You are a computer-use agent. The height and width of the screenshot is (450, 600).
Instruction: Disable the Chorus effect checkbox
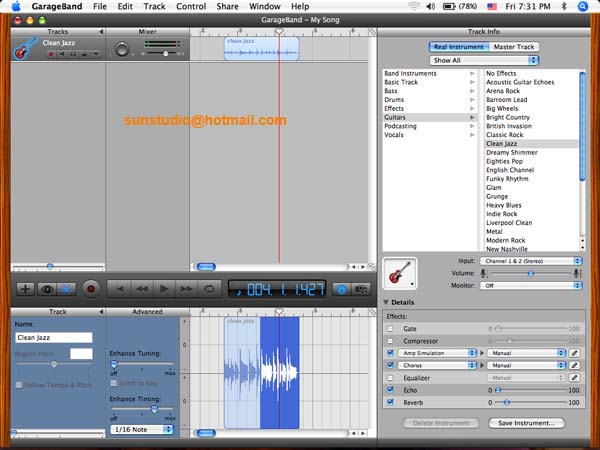click(x=390, y=365)
